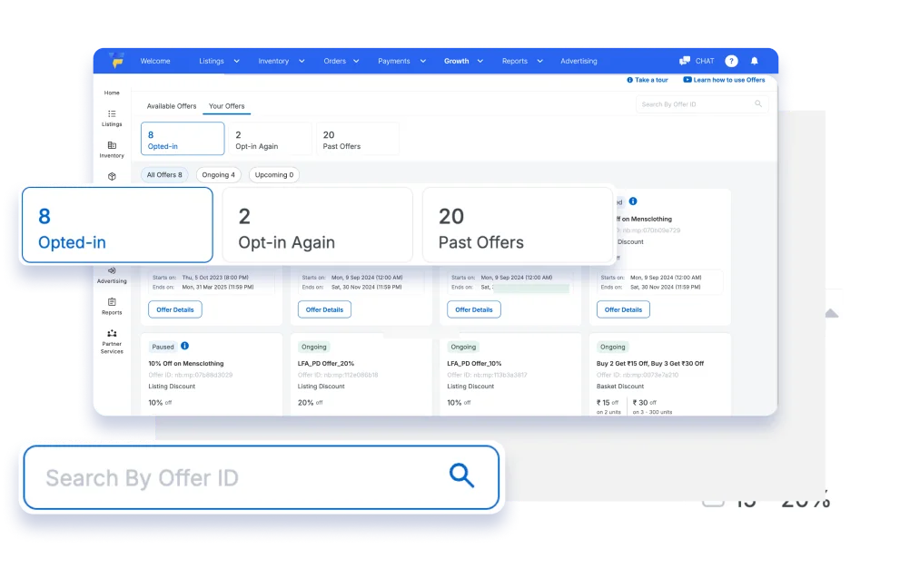Select the Your Offers tab
The height and width of the screenshot is (588, 900).
tap(226, 106)
